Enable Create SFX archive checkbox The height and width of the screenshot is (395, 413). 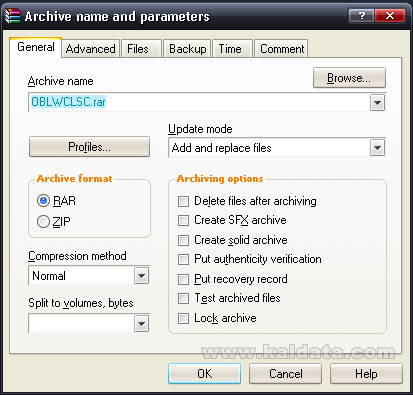183,220
